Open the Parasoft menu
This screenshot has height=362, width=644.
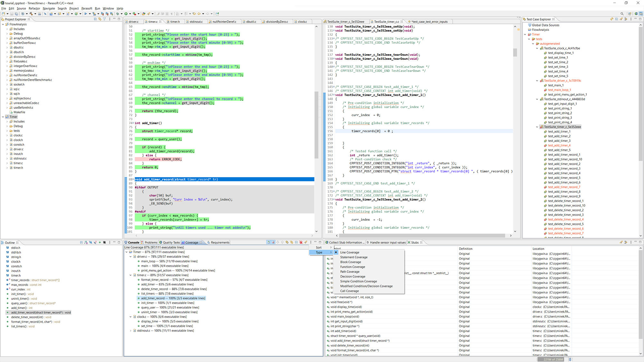[x=87, y=8]
